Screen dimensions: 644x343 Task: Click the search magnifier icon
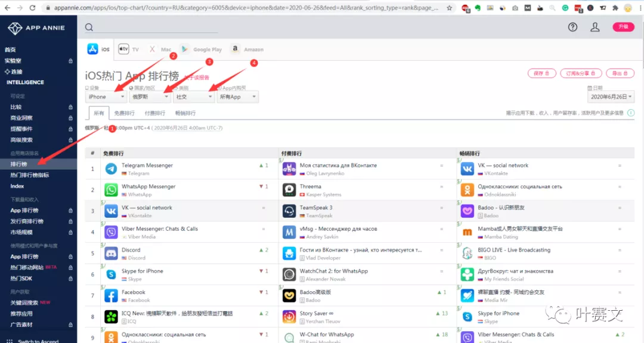(x=89, y=27)
